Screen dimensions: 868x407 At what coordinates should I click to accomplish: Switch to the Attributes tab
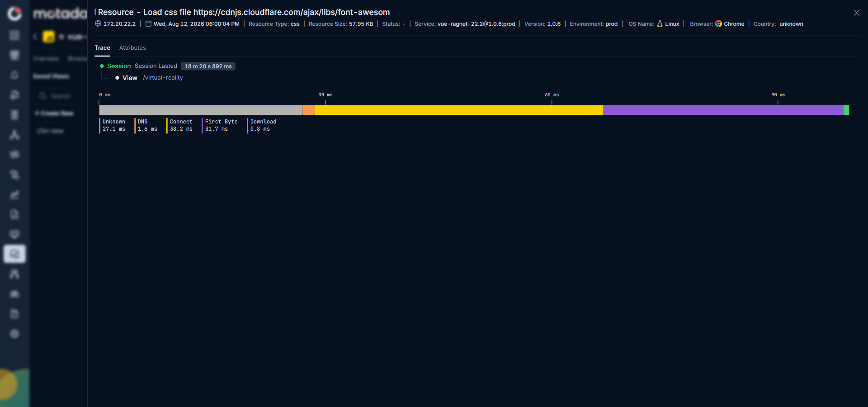point(132,47)
